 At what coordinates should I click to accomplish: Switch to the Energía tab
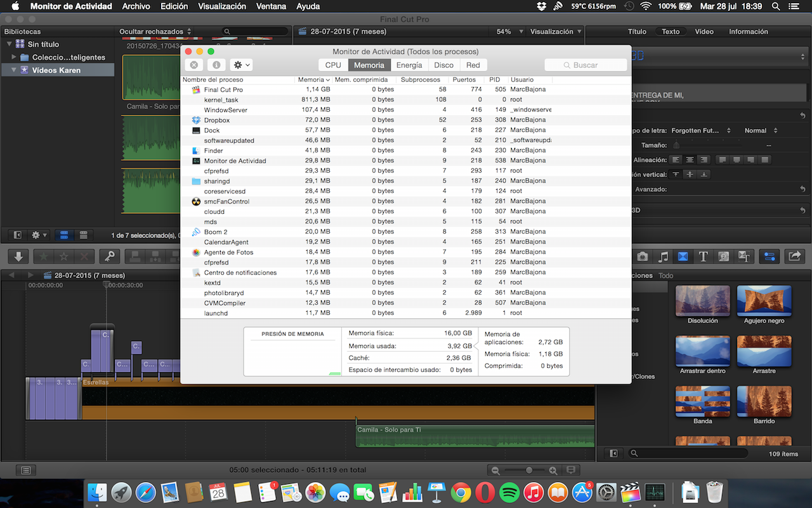(409, 65)
